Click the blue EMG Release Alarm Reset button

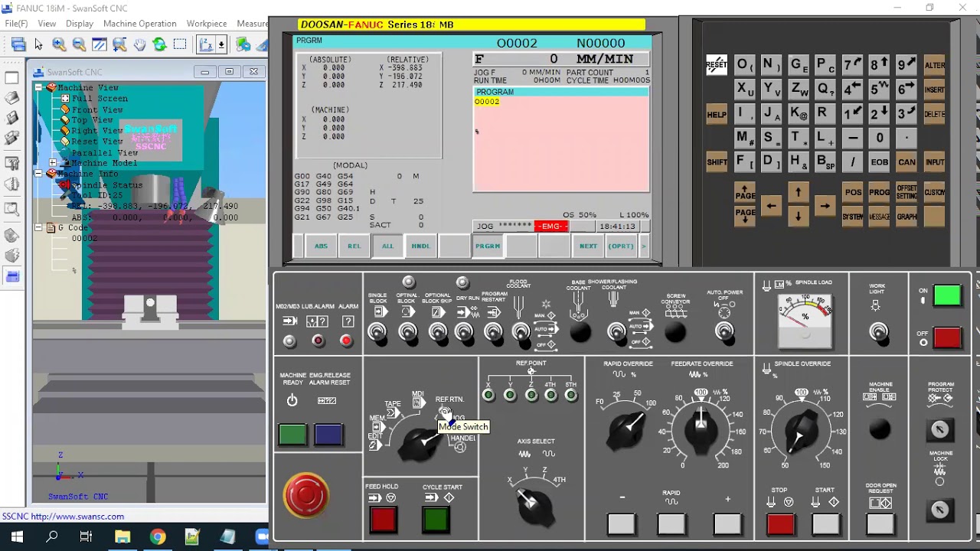(328, 435)
